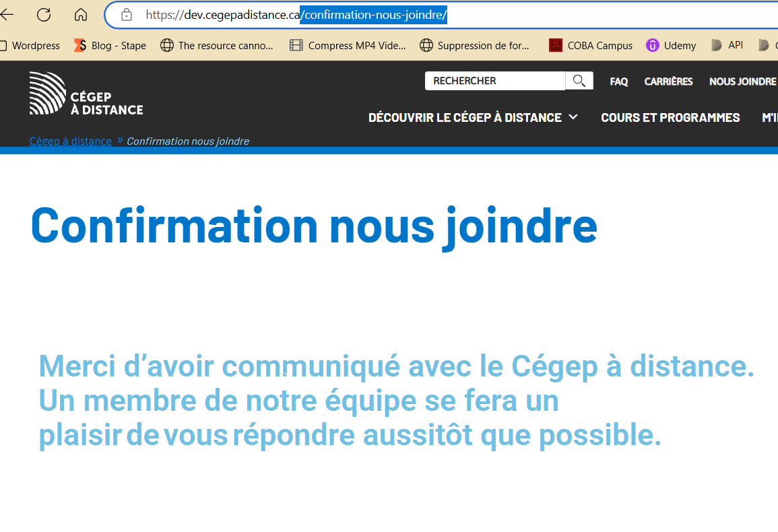Open the Cours et programmes menu item

coord(670,117)
